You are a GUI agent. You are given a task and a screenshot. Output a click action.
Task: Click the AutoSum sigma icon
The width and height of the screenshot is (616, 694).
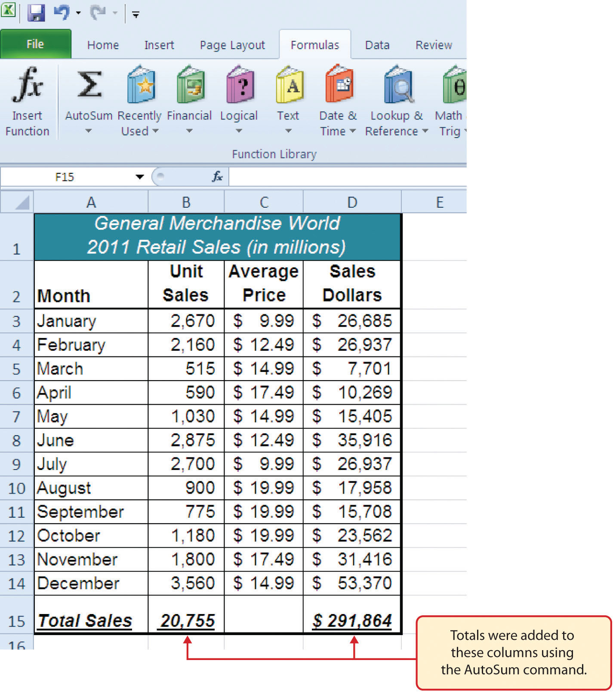tap(89, 85)
